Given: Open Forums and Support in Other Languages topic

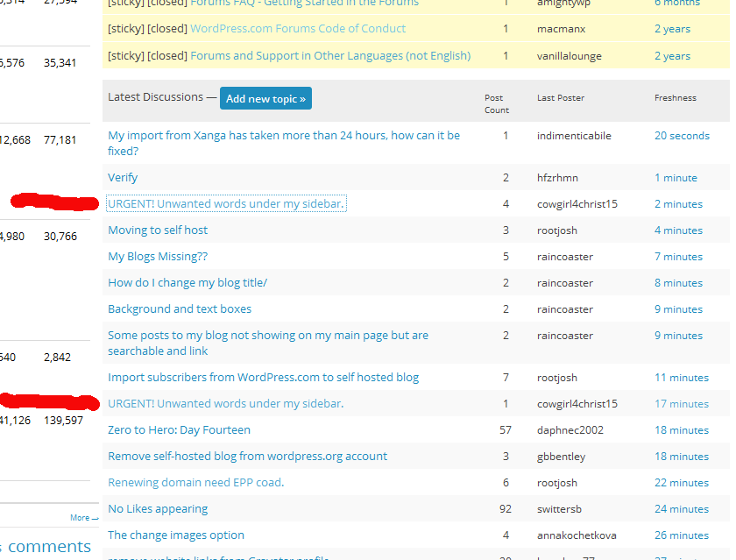Looking at the screenshot, I should pos(330,56).
